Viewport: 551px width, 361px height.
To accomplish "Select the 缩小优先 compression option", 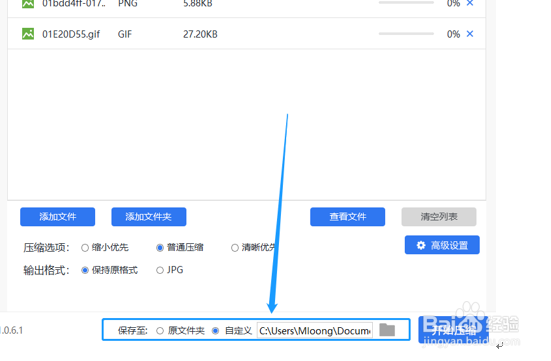I will click(85, 247).
